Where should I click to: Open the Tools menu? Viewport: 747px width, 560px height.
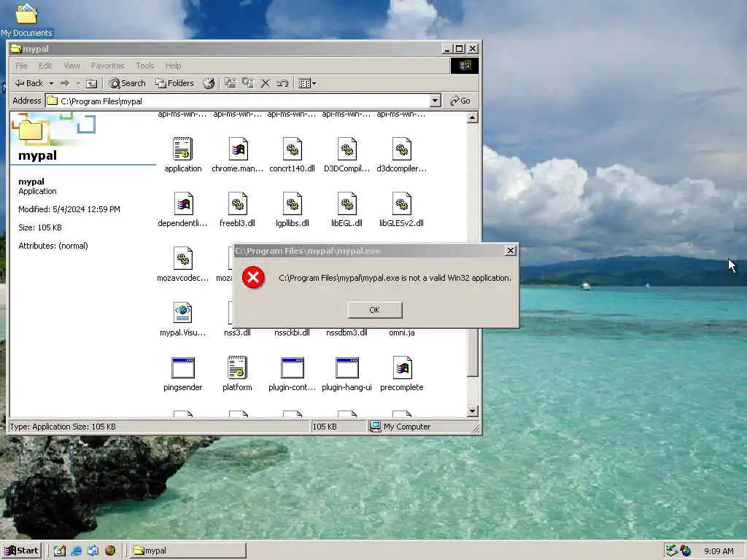tap(145, 66)
